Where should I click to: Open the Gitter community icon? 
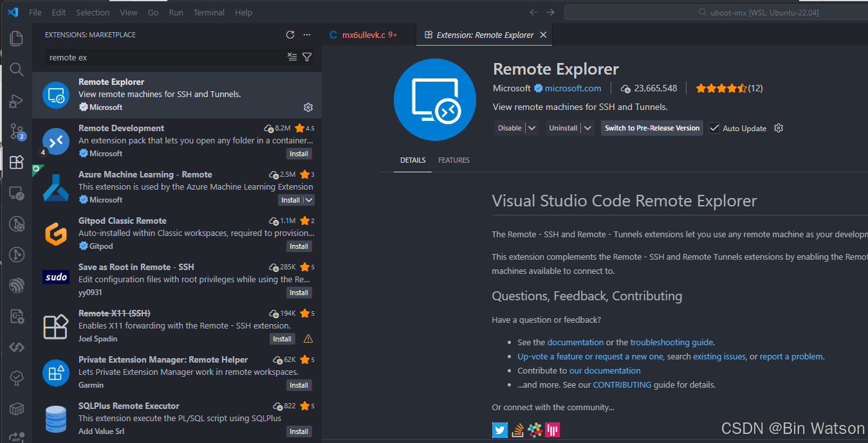click(551, 430)
